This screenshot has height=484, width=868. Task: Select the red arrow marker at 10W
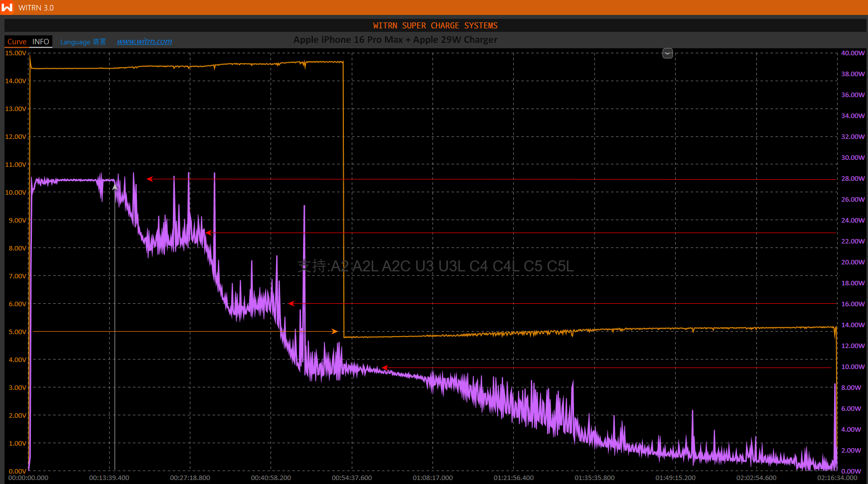pos(385,368)
